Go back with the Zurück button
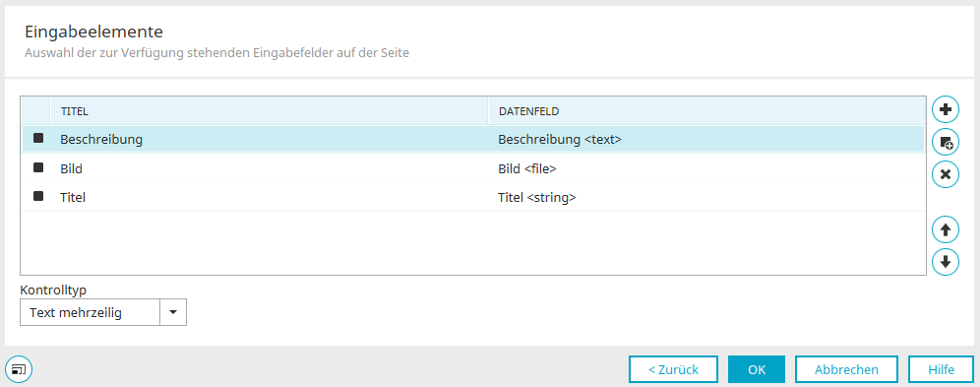This screenshot has height=387, width=980. pos(673,369)
